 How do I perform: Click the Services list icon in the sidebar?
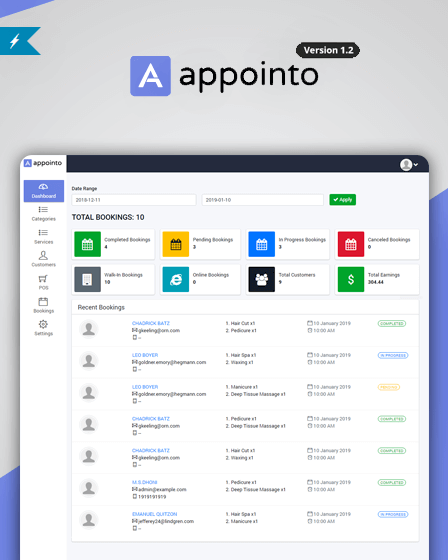(x=43, y=233)
